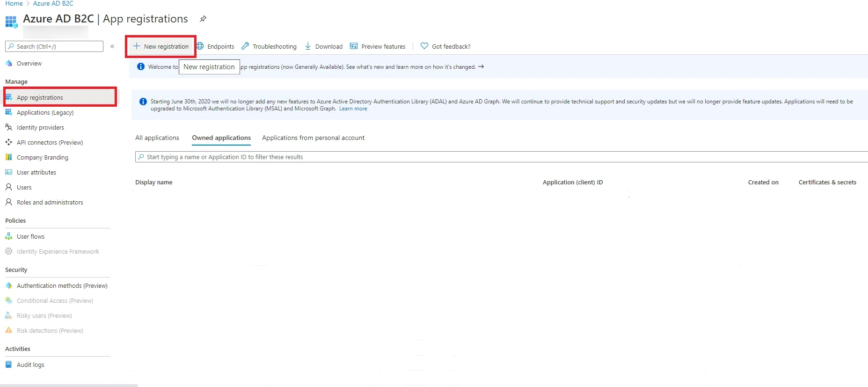Open Company Branding
This screenshot has height=387, width=868.
(x=42, y=157)
